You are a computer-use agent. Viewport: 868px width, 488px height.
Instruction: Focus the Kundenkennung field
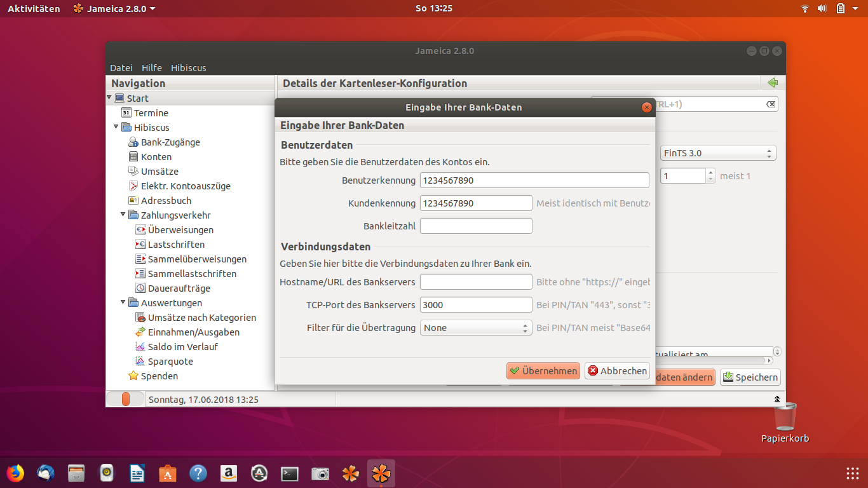[x=476, y=203]
